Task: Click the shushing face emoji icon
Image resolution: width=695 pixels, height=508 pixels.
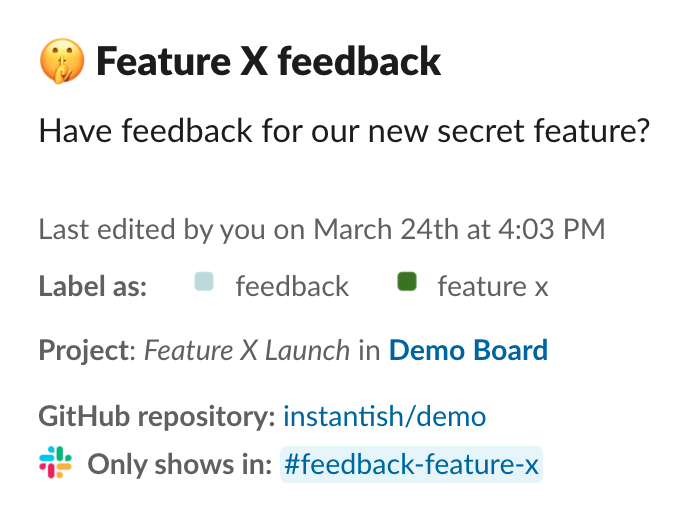Action: tap(62, 61)
